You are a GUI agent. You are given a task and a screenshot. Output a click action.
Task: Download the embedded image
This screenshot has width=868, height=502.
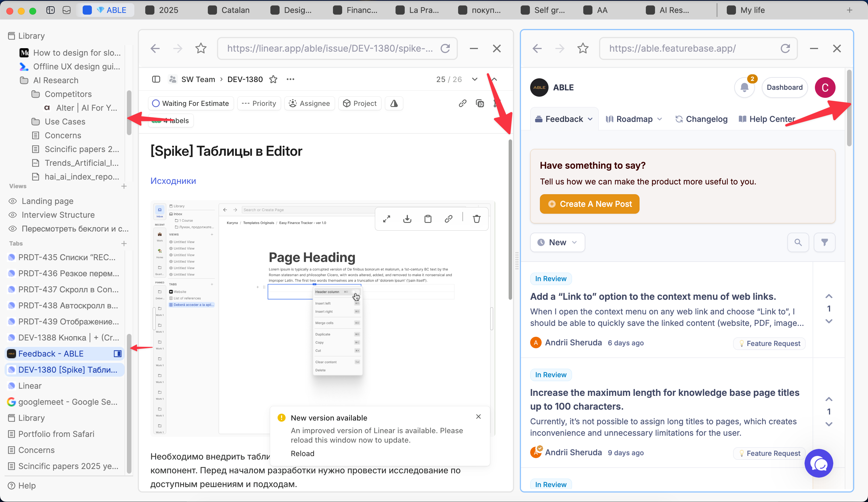click(x=407, y=219)
